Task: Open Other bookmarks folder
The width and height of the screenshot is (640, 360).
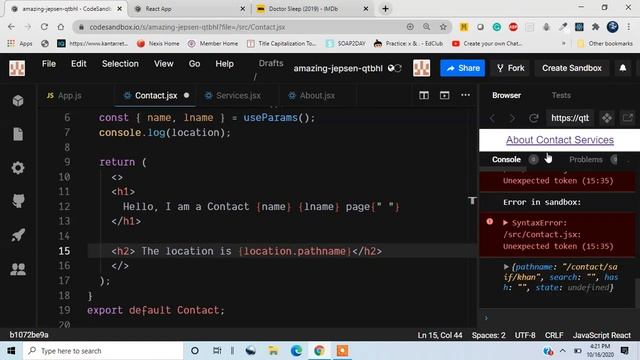Action: pos(605,43)
